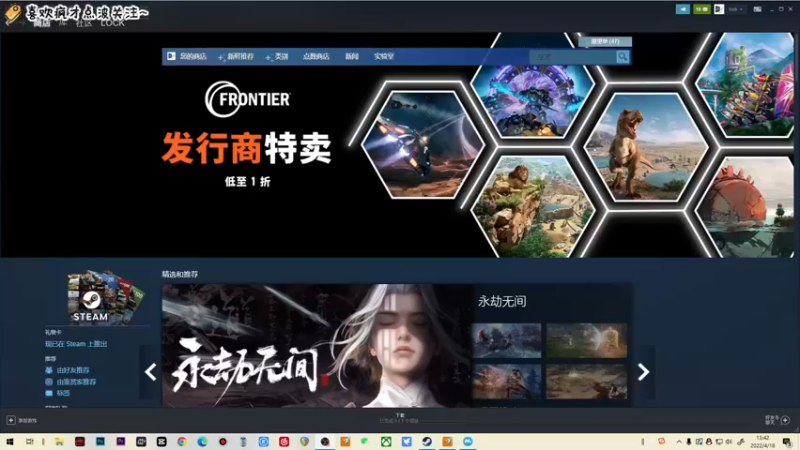Focus the store search input field
This screenshot has height=450, width=800.
pyautogui.click(x=572, y=57)
